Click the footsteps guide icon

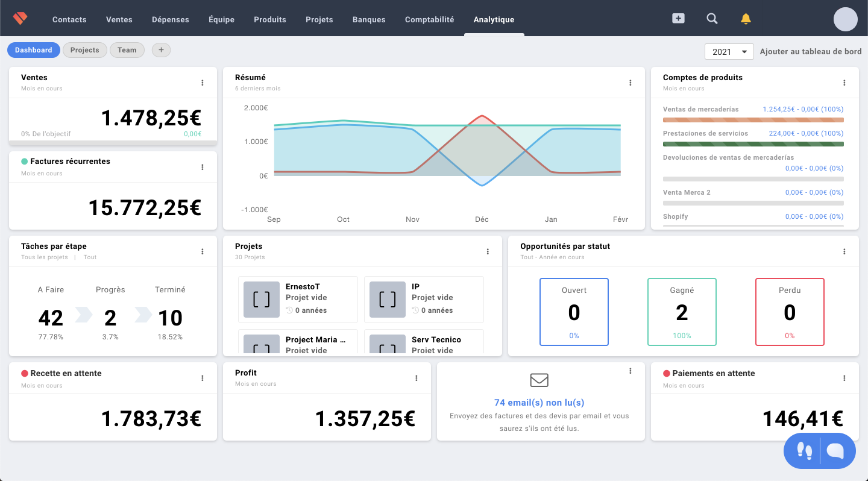[x=804, y=451]
